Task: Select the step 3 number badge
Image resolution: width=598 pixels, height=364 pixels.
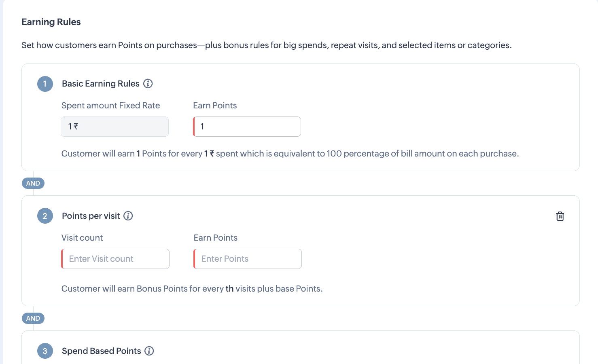Action: 45,351
